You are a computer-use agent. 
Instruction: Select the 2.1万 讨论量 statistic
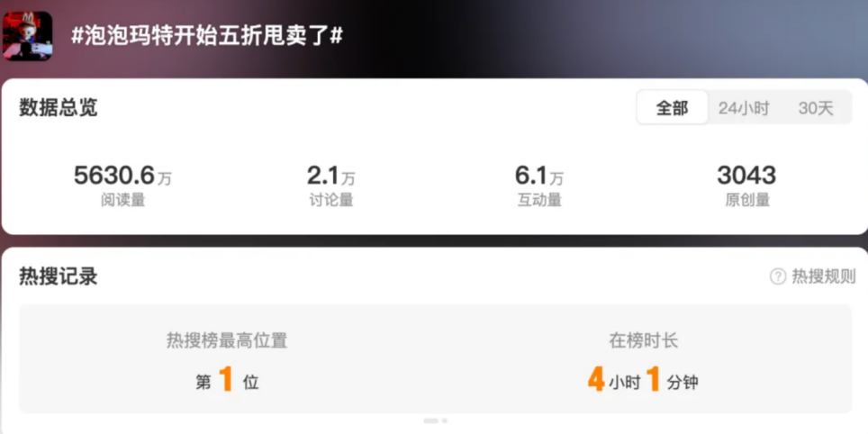(331, 185)
